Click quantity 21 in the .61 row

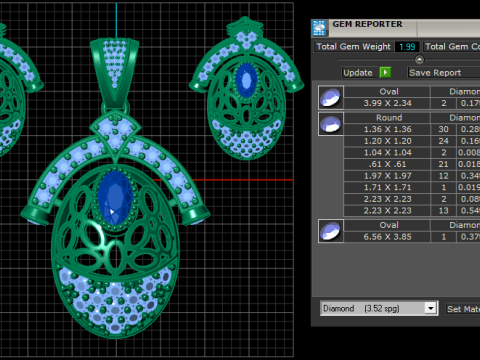pyautogui.click(x=443, y=164)
